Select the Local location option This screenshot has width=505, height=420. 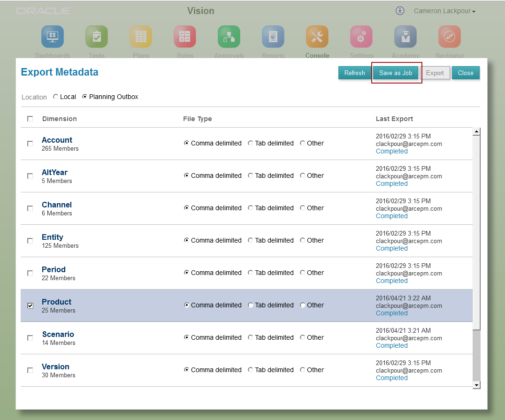pyautogui.click(x=56, y=97)
